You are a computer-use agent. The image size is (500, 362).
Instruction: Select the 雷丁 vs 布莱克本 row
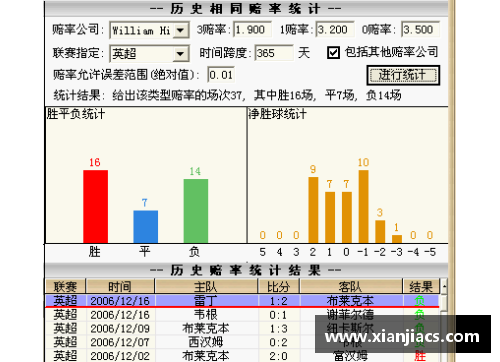tap(242, 301)
